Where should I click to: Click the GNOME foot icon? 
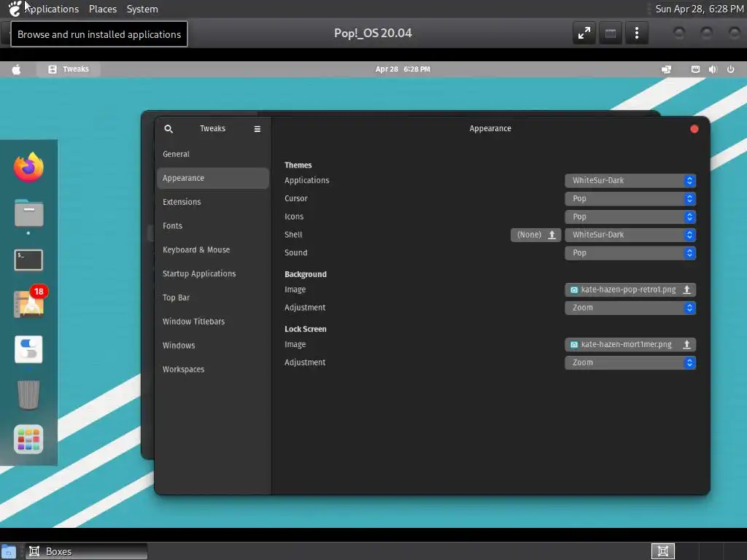15,9
